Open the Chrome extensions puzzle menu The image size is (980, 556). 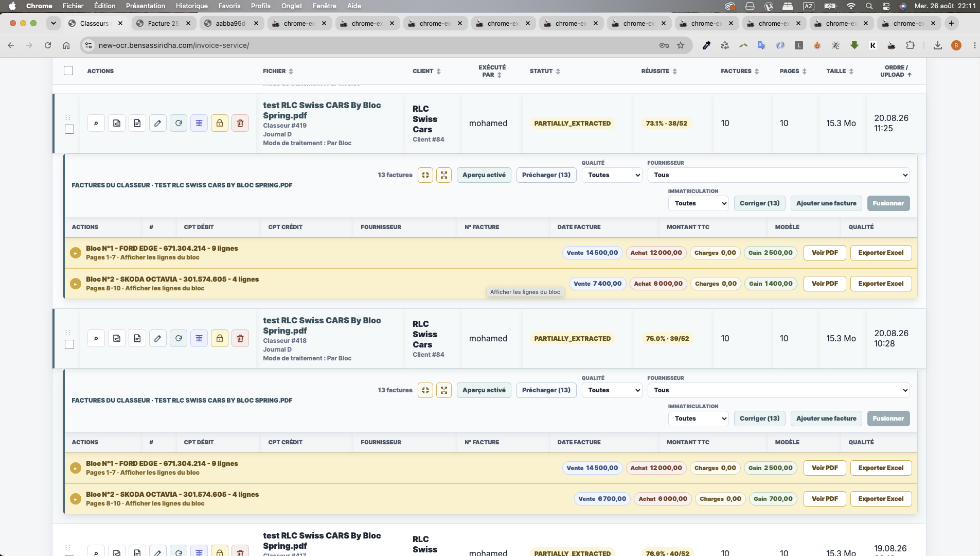tap(910, 45)
